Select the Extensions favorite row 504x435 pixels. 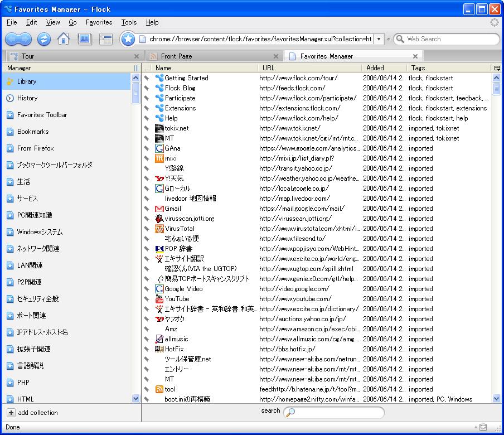pos(317,108)
